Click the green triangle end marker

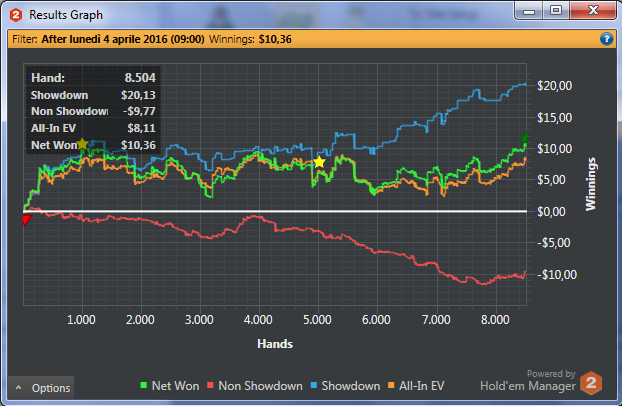tap(524, 137)
